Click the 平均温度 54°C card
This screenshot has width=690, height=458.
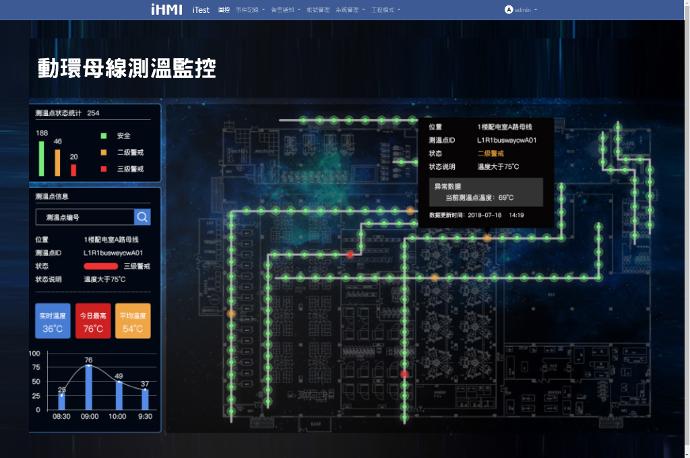coord(133,322)
